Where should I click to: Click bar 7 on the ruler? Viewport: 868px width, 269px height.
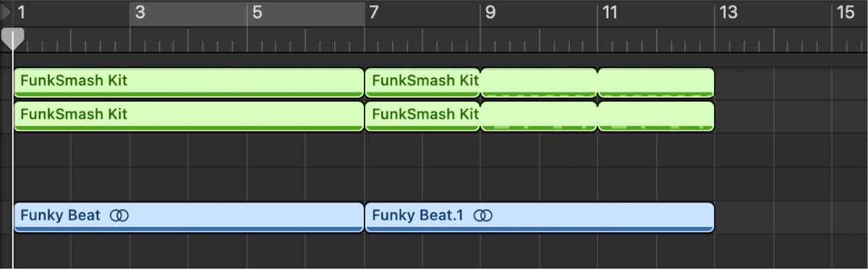click(x=373, y=12)
